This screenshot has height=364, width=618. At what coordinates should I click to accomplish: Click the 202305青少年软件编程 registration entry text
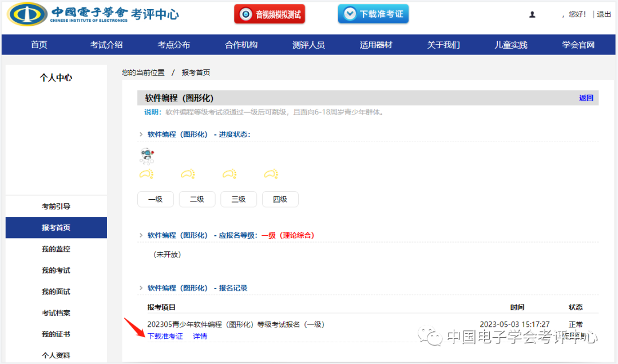(236, 324)
